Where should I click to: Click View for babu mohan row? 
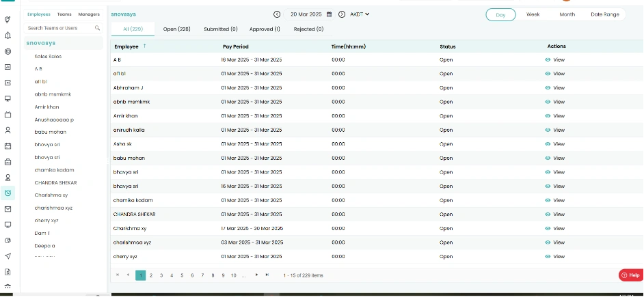559,158
